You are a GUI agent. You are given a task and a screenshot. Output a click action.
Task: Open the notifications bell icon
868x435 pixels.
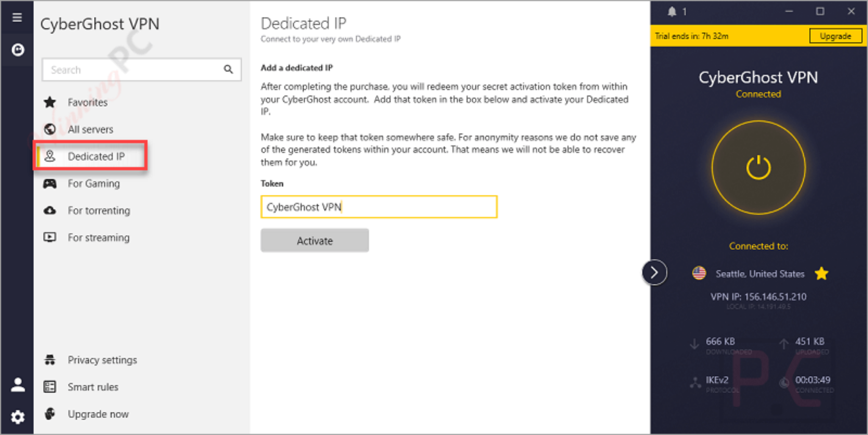point(672,12)
